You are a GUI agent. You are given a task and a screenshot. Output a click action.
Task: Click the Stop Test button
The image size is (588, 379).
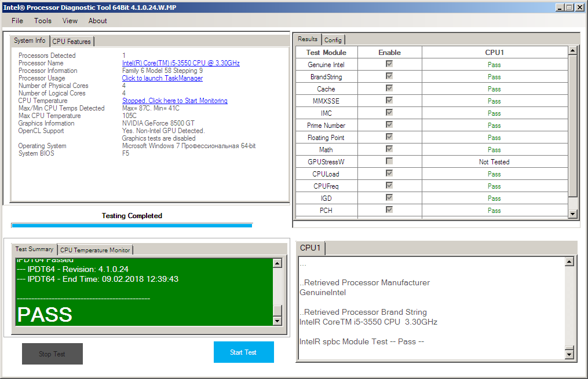point(52,354)
